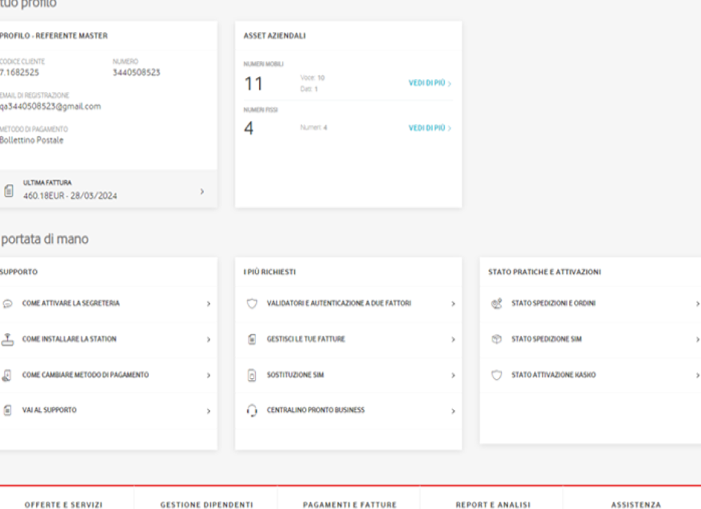The height and width of the screenshot is (509, 701).
Task: Open Stato attivazione Kasko link
Action: 553,374
